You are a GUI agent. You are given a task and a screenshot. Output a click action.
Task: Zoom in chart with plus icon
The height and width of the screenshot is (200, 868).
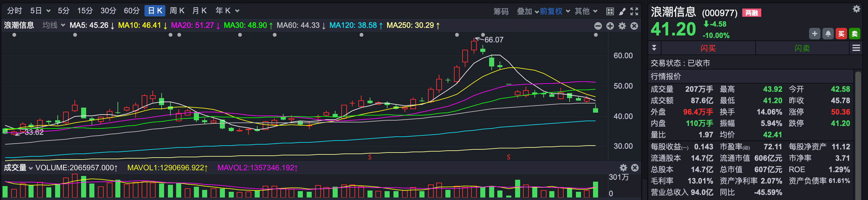pyautogui.click(x=610, y=26)
